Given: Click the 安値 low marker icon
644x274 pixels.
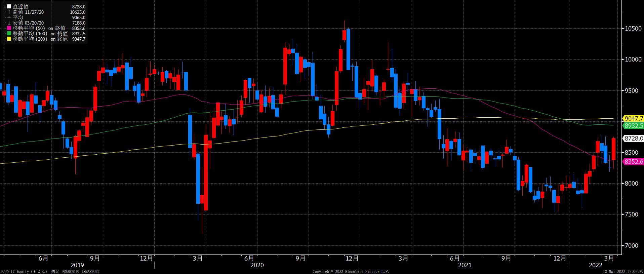Looking at the screenshot, I should point(9,23).
